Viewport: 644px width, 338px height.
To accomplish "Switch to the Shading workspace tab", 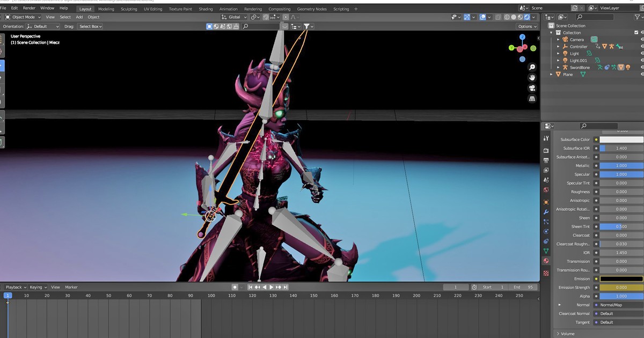I will pyautogui.click(x=206, y=9).
